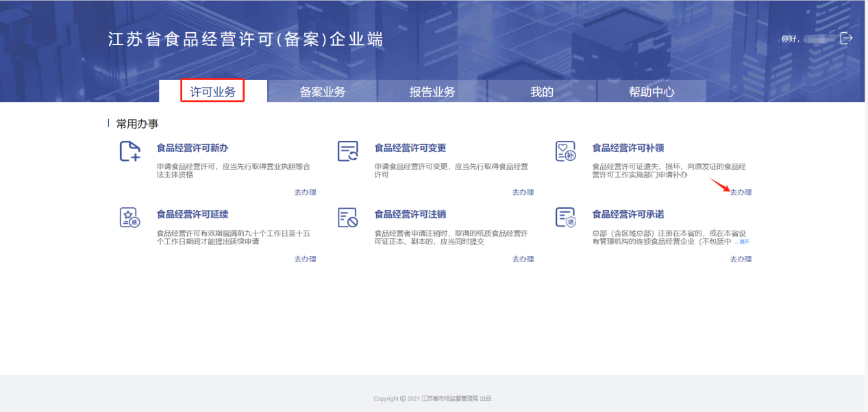Click the 食品经营许可承诺 icon

(565, 218)
